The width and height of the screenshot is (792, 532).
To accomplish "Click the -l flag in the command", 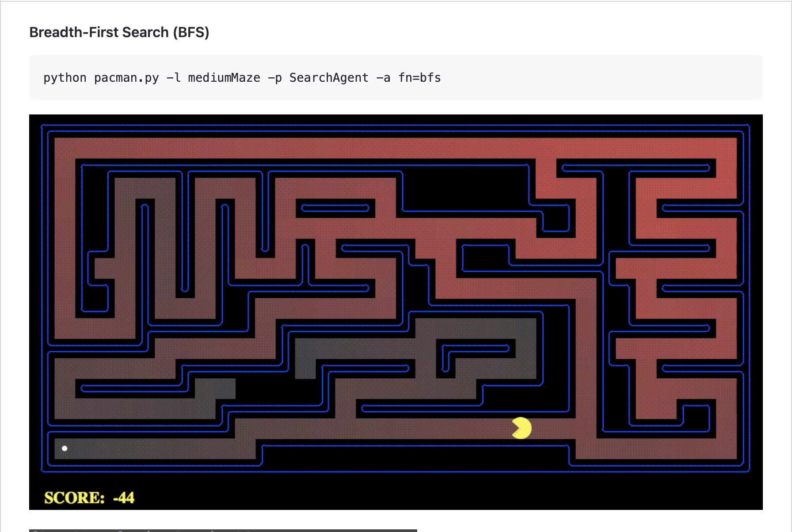I will [173, 78].
